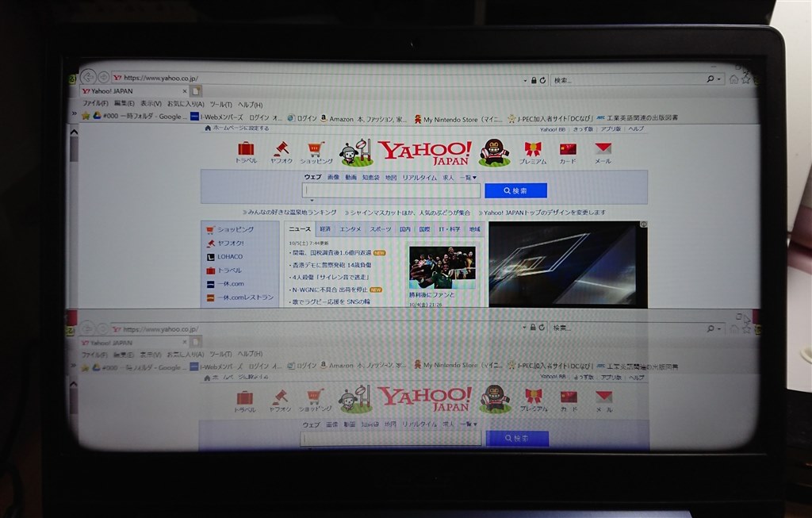Open the ツール(T) menu
Viewport: 812px width, 518px height.
pyautogui.click(x=221, y=104)
